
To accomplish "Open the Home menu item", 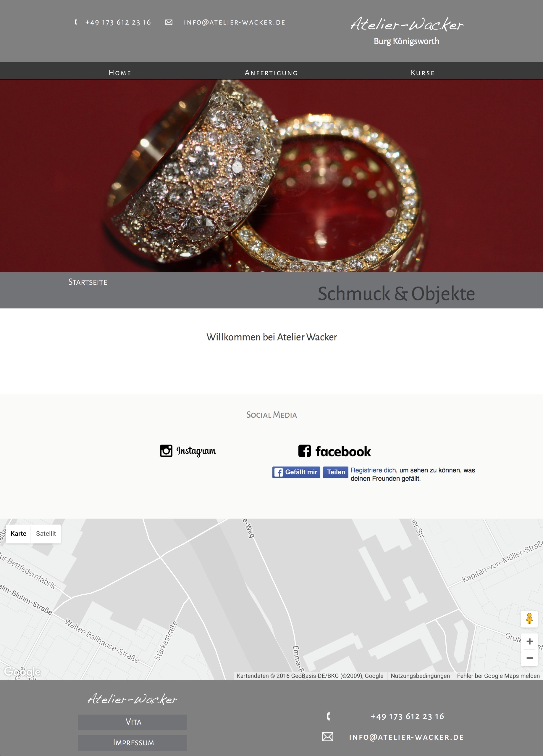I will tap(120, 73).
